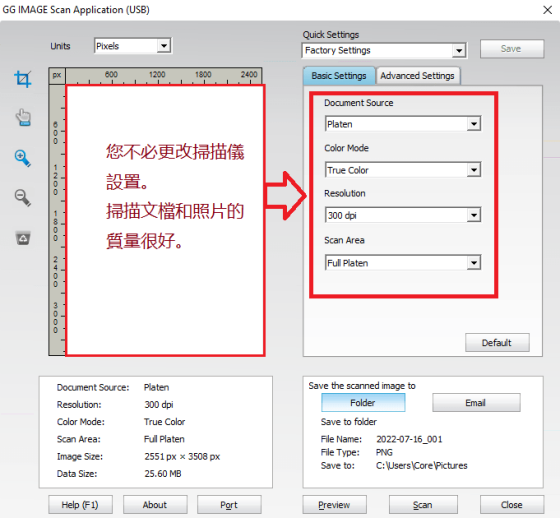Choose Folder as save destination

click(363, 403)
